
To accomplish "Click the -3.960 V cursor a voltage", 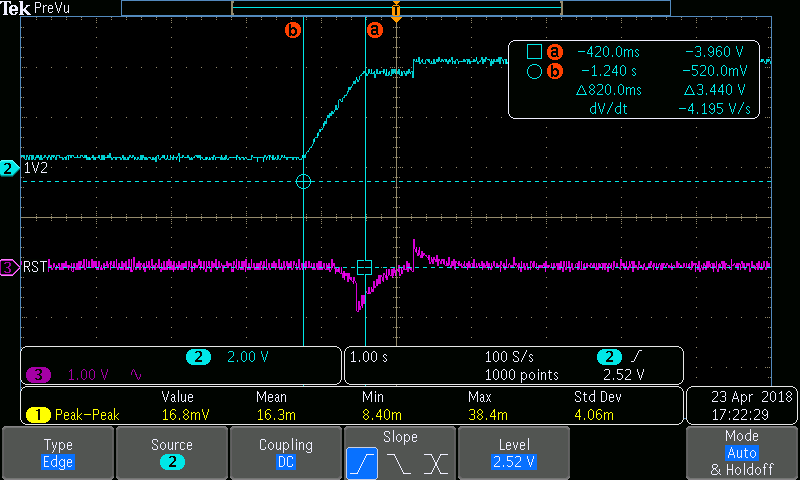I will [x=714, y=52].
